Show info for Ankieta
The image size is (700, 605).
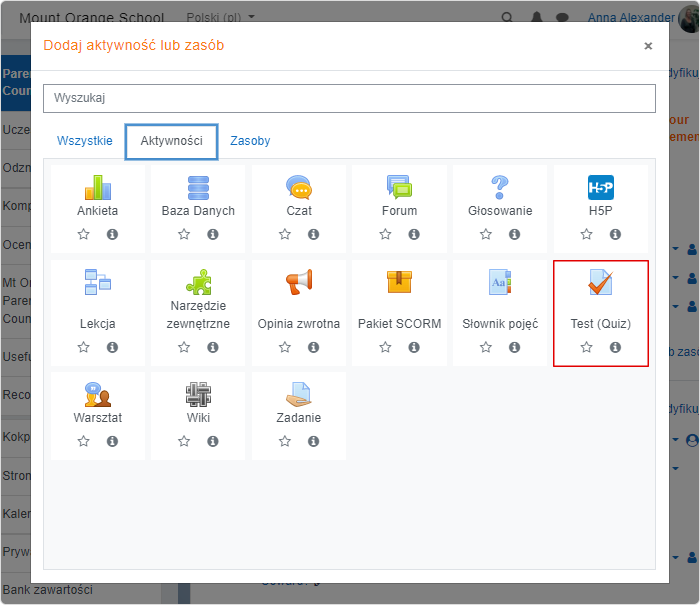pos(112,234)
